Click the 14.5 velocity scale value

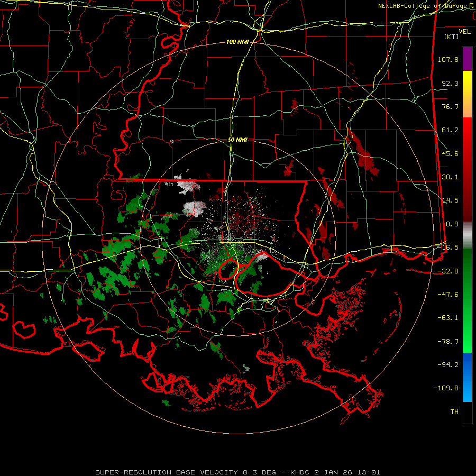pyautogui.click(x=450, y=200)
